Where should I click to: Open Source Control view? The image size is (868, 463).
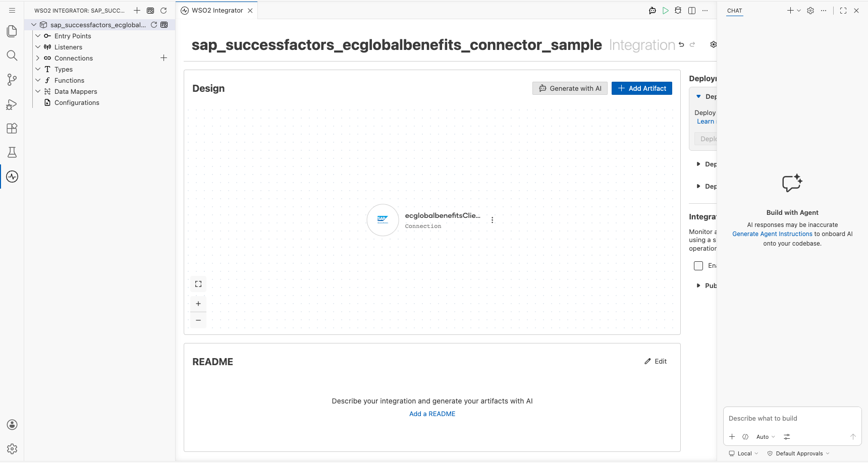coord(12,80)
